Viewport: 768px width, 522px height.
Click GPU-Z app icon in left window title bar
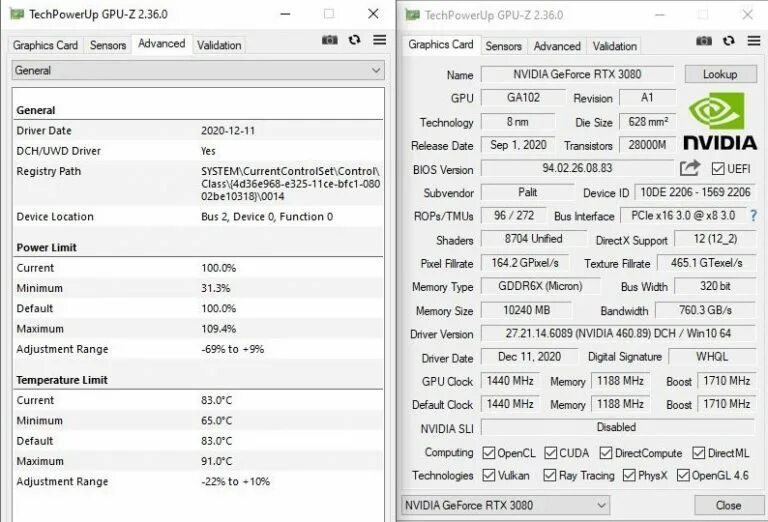[17, 14]
